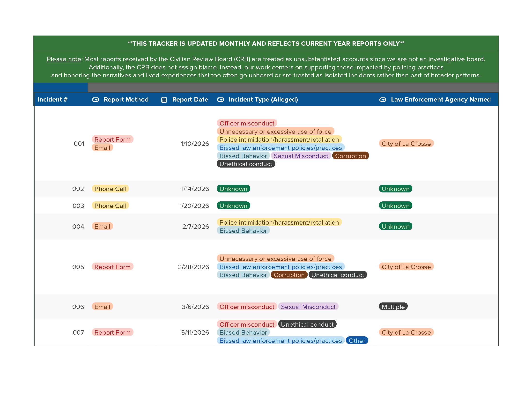This screenshot has width=532, height=411.
Task: Click the Unknown incident type tag in row 003
Action: (233, 206)
